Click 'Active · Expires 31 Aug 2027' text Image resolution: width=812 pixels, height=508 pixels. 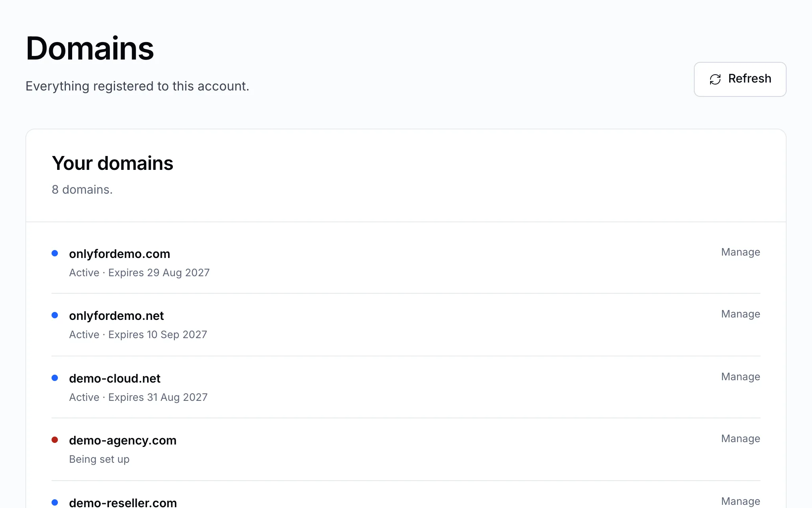point(138,397)
